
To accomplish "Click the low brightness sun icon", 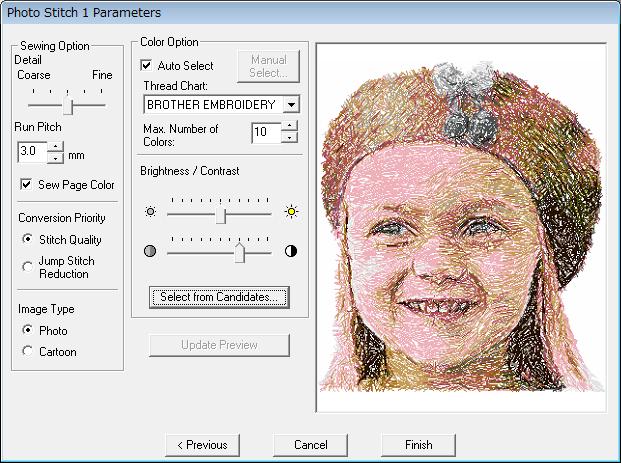I will 150,211.
